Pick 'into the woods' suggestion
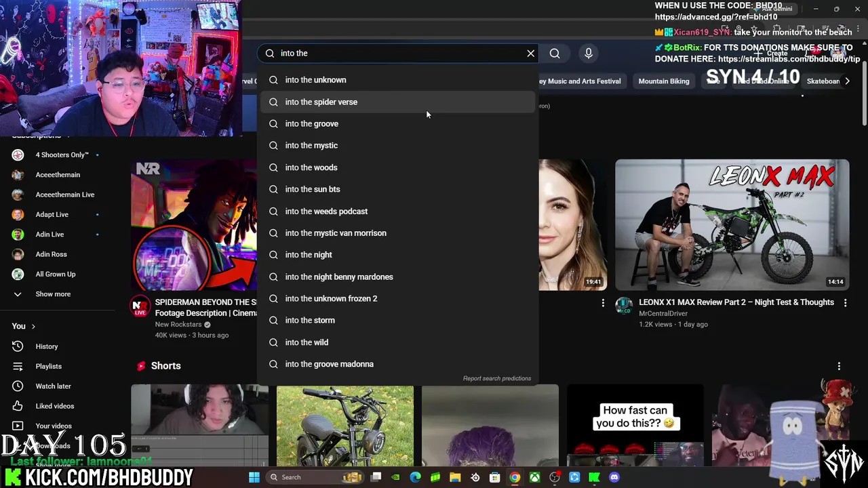The width and height of the screenshot is (868, 488). 398,167
